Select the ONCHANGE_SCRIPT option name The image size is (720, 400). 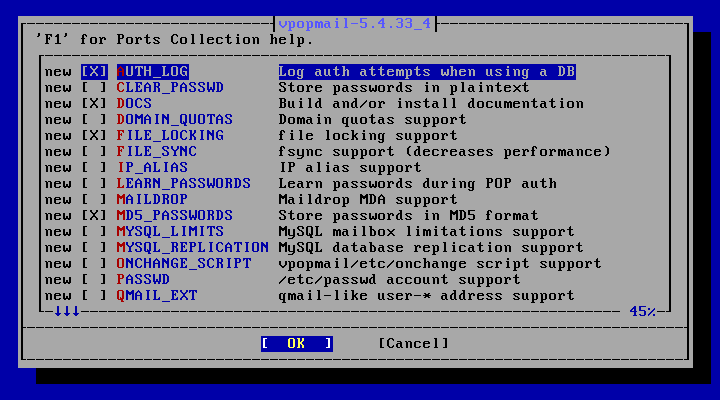pyautogui.click(x=184, y=264)
